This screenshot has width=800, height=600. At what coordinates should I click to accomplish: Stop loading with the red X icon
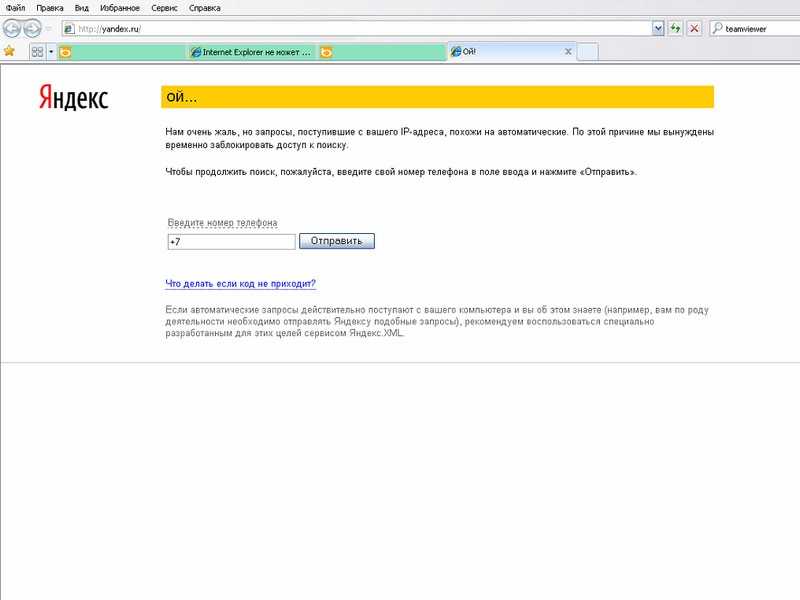694,29
